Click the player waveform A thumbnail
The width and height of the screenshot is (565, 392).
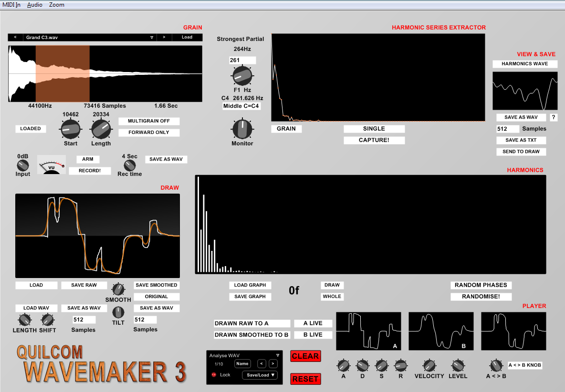coord(368,331)
